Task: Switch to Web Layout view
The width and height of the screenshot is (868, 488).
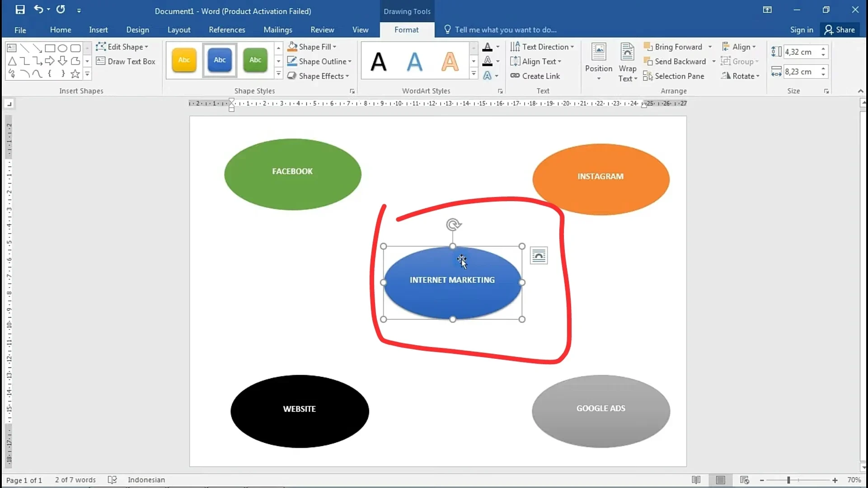Action: coord(745,480)
